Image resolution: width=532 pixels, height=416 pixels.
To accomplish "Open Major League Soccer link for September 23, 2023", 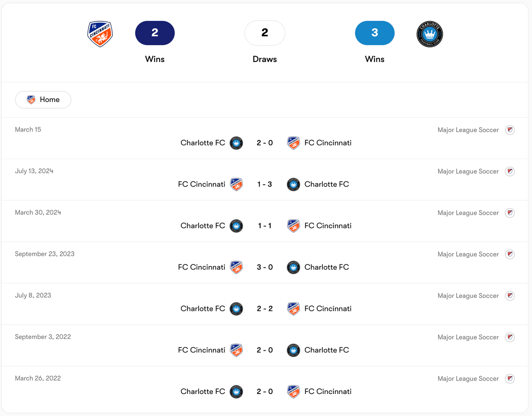I will pyautogui.click(x=468, y=254).
